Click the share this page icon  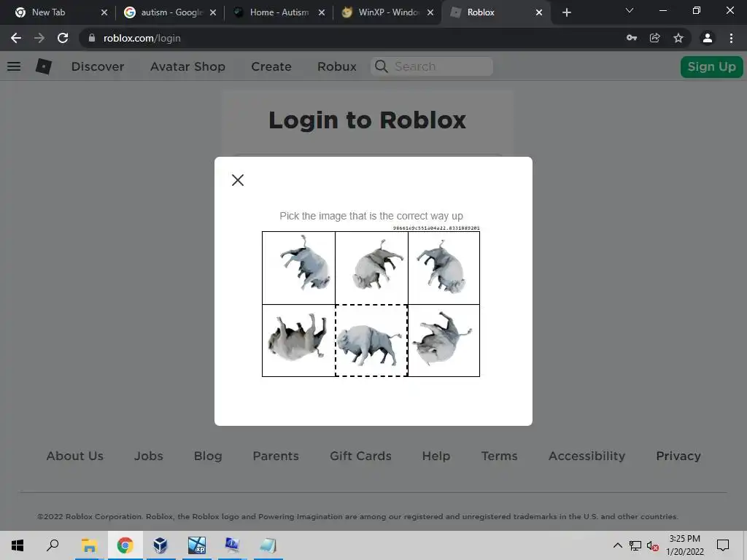[655, 38]
